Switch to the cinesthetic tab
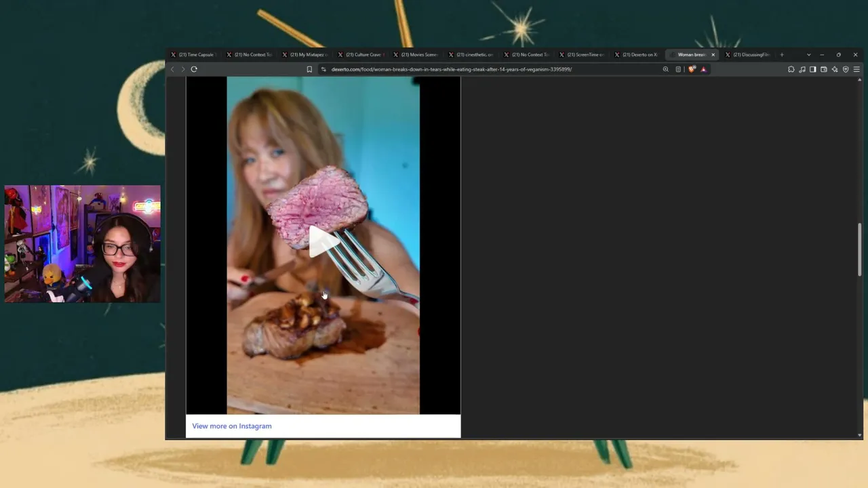This screenshot has width=868, height=488. pyautogui.click(x=471, y=55)
